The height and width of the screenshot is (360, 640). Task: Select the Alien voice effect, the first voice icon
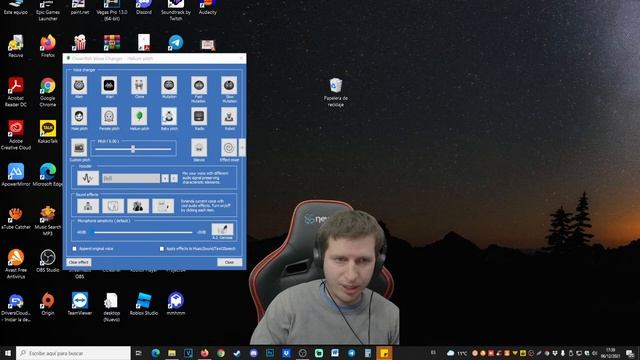coord(79,86)
